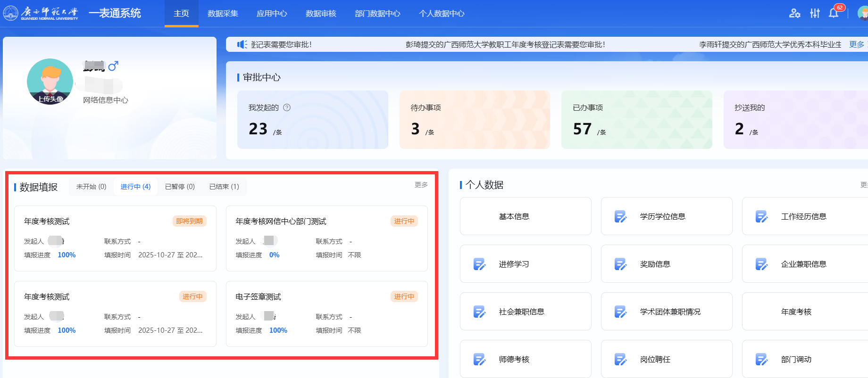Click the 师德考核 edit icon

coord(479,359)
